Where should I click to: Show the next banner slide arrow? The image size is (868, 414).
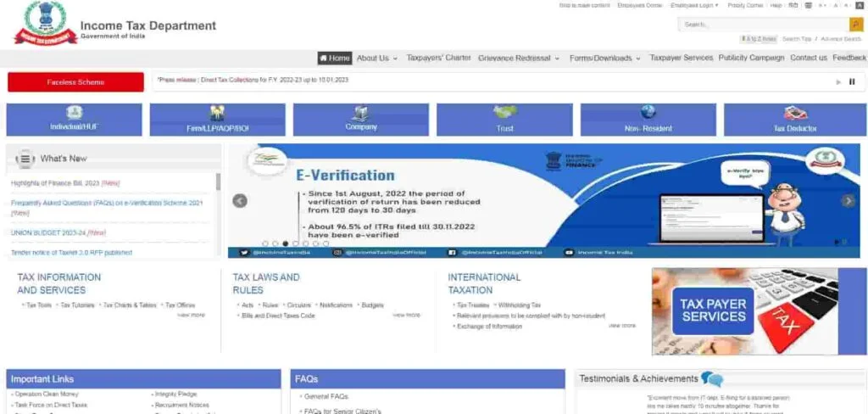point(848,200)
